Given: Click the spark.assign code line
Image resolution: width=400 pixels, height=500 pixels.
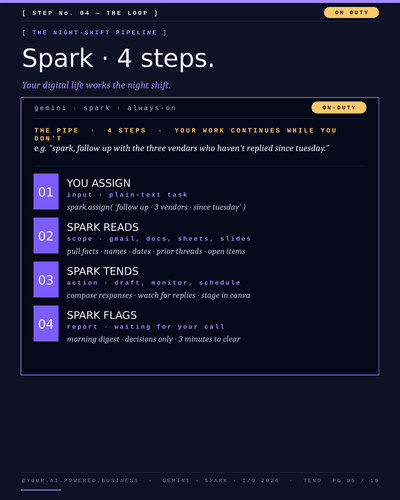Looking at the screenshot, I should (156, 207).
